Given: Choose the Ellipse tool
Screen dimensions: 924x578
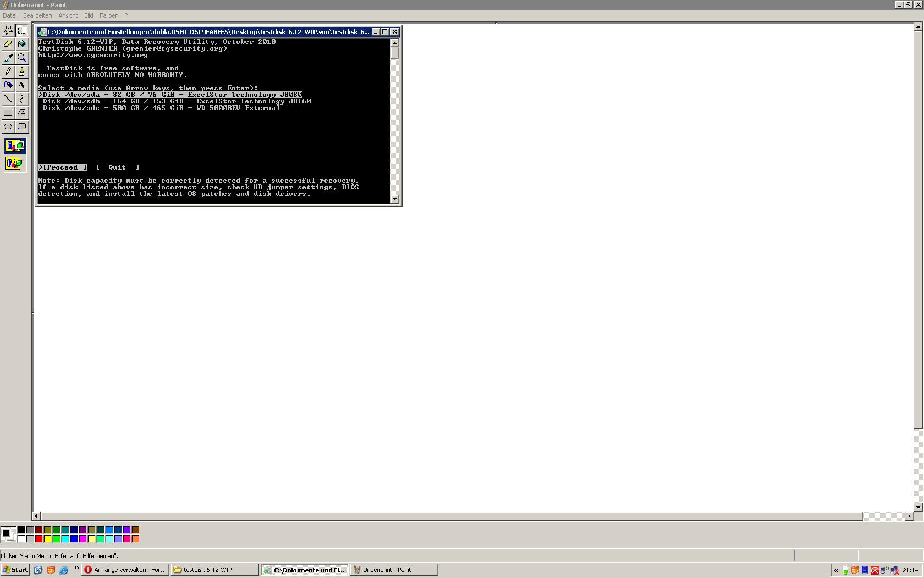Looking at the screenshot, I should coord(8,127).
